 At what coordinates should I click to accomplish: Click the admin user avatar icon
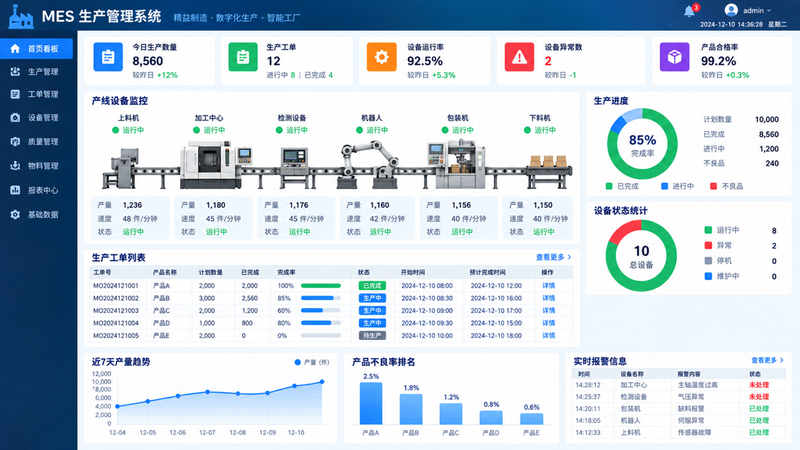(x=731, y=10)
